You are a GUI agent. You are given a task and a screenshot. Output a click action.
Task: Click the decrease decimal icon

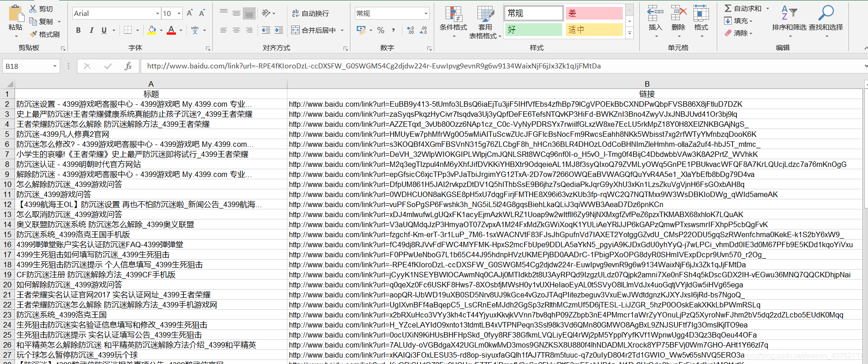423,30
